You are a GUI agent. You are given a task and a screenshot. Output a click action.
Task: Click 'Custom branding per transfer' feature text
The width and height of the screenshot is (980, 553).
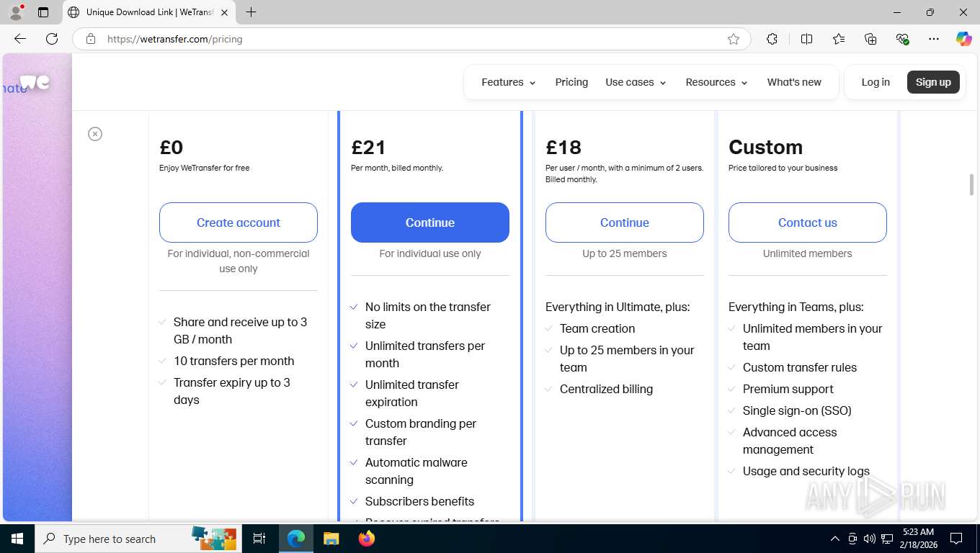(x=421, y=432)
